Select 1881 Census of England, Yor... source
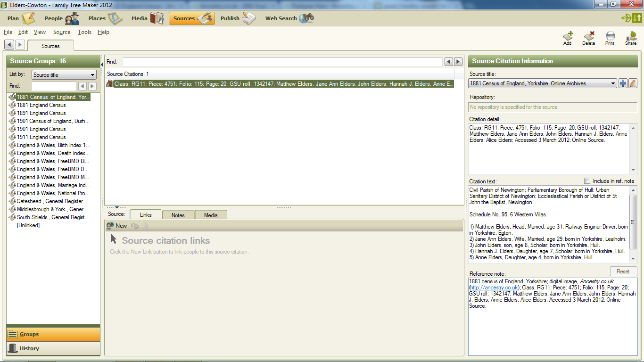This screenshot has width=644, height=362. click(x=49, y=97)
